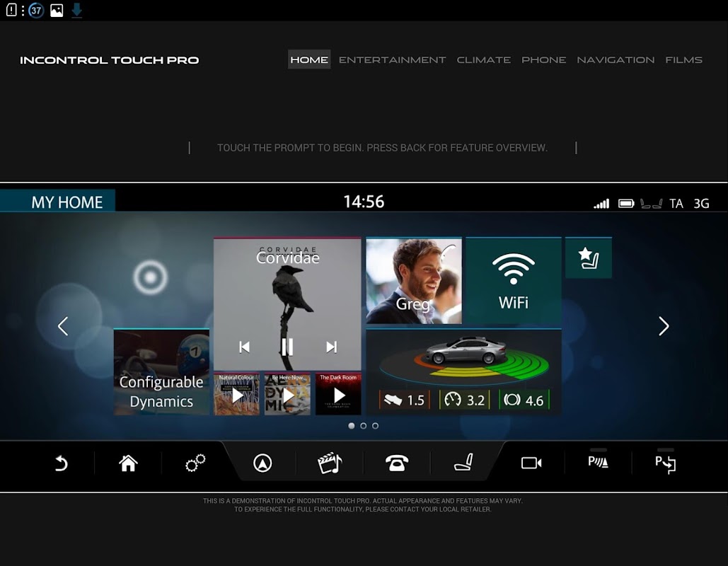Click the touch the prompt instruction text
This screenshot has height=566, width=728.
pos(382,148)
